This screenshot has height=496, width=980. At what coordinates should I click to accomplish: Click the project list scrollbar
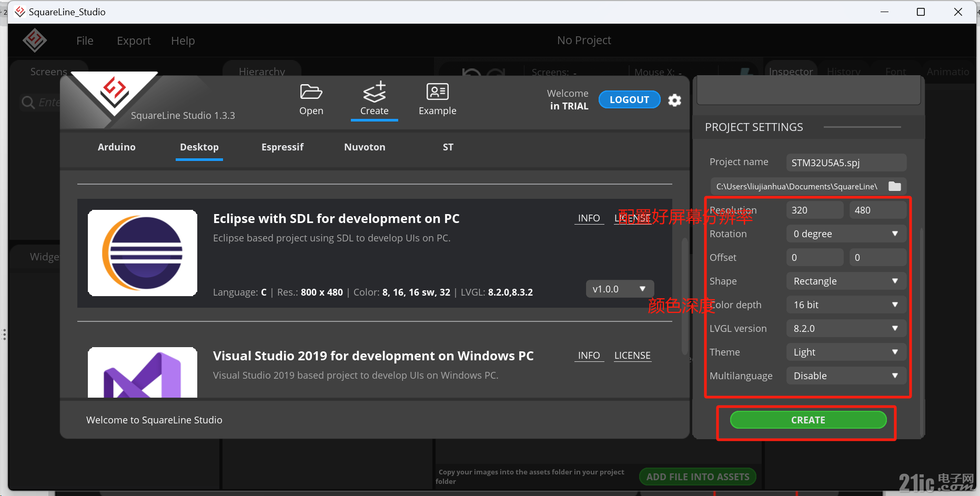pos(684,296)
